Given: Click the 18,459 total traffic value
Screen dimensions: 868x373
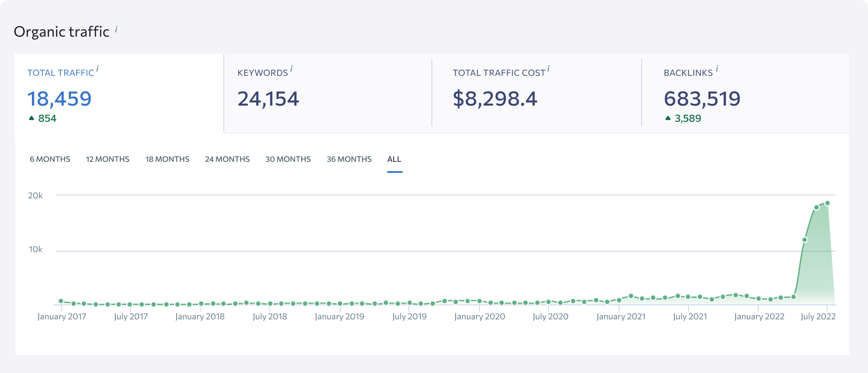Looking at the screenshot, I should [60, 99].
